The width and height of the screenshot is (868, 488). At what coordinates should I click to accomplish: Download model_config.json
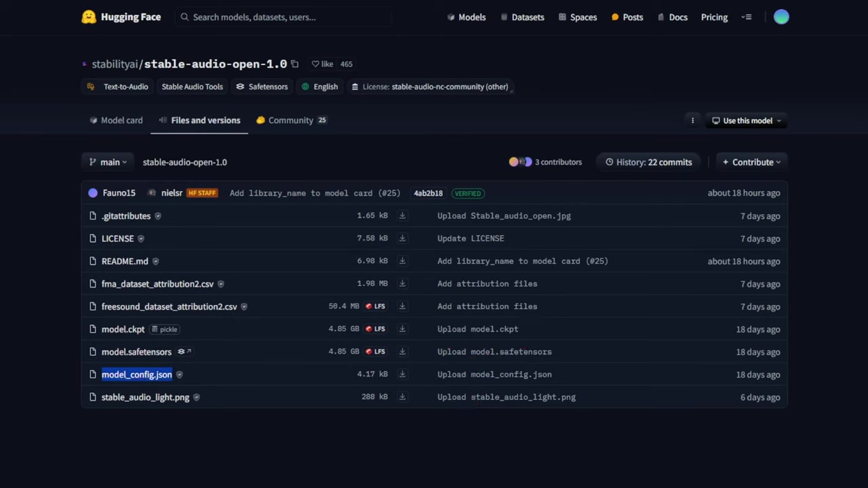click(x=402, y=374)
